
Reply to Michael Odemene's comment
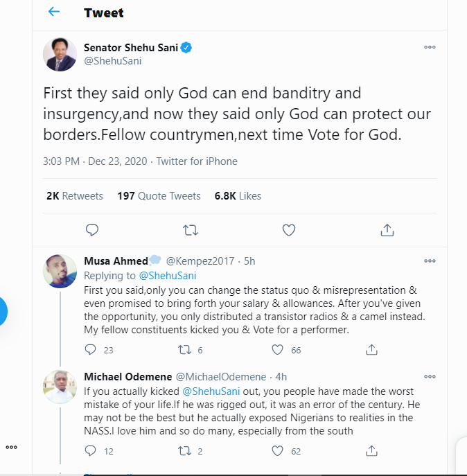point(91,451)
